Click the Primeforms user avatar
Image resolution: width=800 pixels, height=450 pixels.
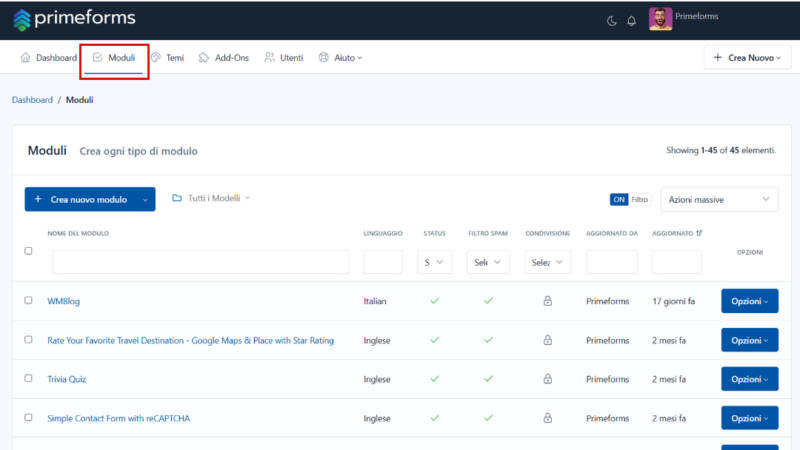[x=660, y=19]
